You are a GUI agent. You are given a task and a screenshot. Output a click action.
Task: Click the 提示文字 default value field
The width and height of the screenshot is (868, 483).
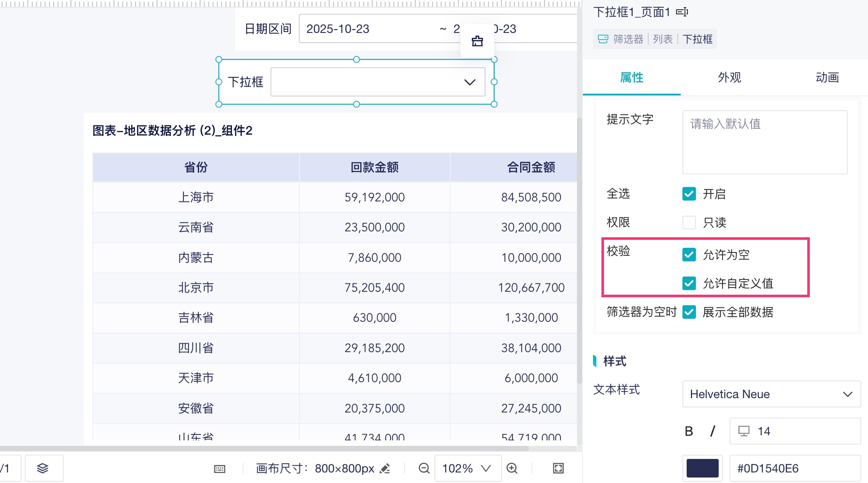(764, 142)
